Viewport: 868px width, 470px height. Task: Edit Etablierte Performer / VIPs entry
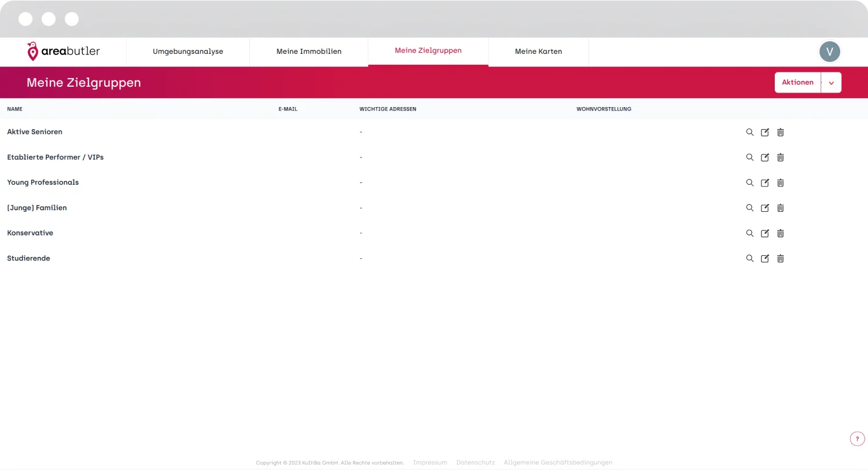coord(765,157)
